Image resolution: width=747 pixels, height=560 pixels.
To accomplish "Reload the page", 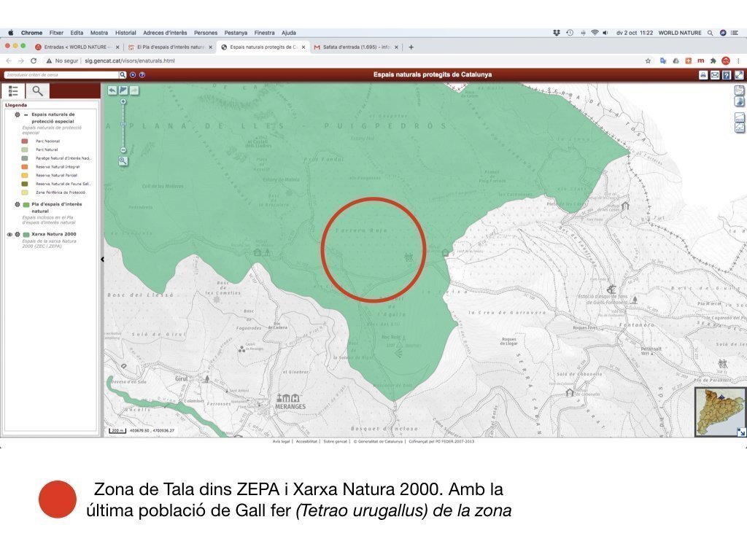I will click(x=34, y=61).
